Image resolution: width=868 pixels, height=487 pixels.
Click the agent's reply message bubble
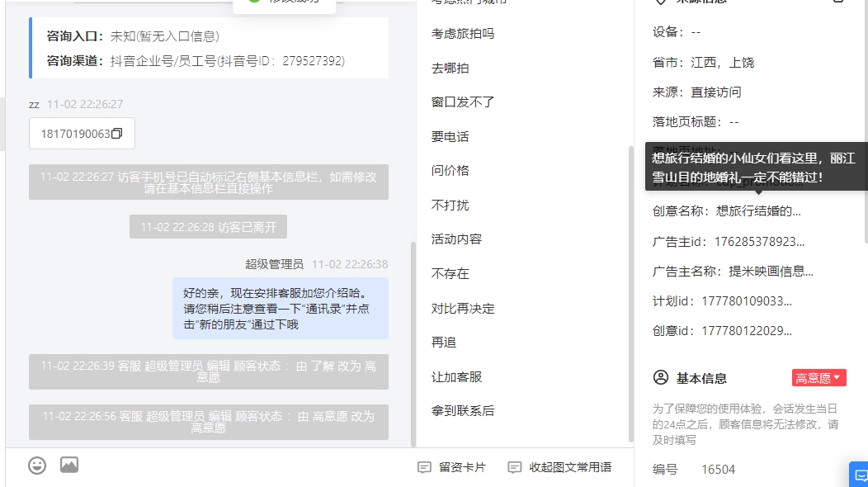[280, 309]
